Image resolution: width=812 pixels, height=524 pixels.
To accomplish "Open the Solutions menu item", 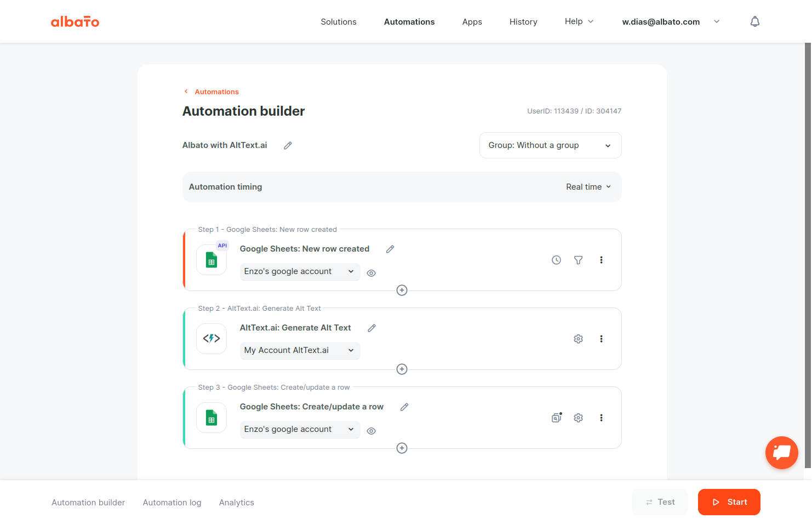I will (339, 22).
